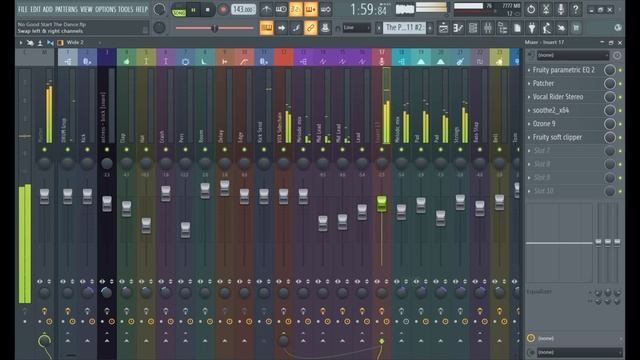Viewport: 640px width, 360px height.
Task: Click the step editing arrow icon
Action: click(x=281, y=28)
